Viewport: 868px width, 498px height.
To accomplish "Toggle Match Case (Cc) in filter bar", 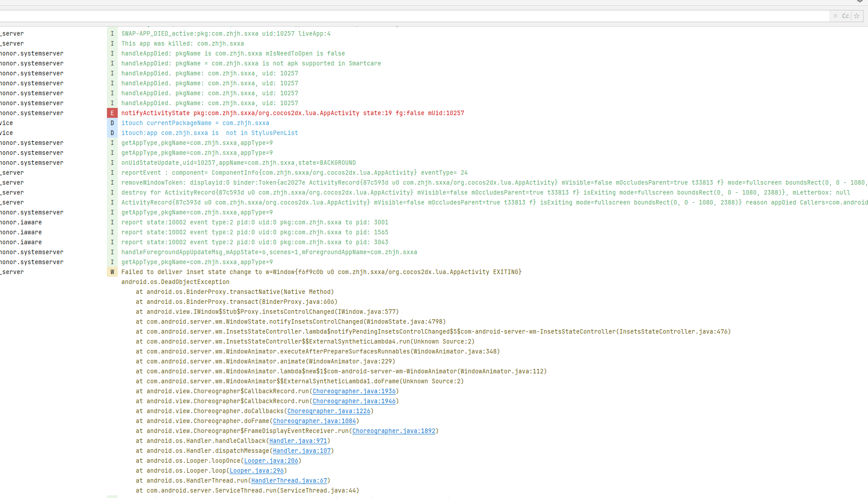I will pos(845,16).
